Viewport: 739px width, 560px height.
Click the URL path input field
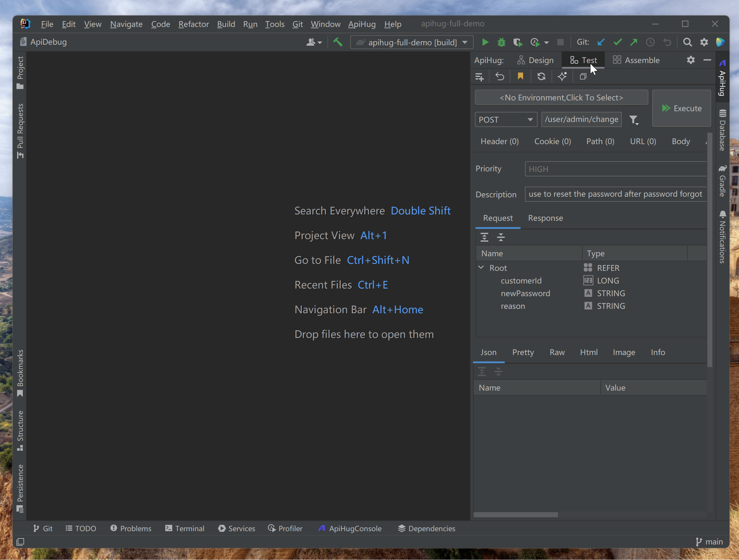pos(581,119)
